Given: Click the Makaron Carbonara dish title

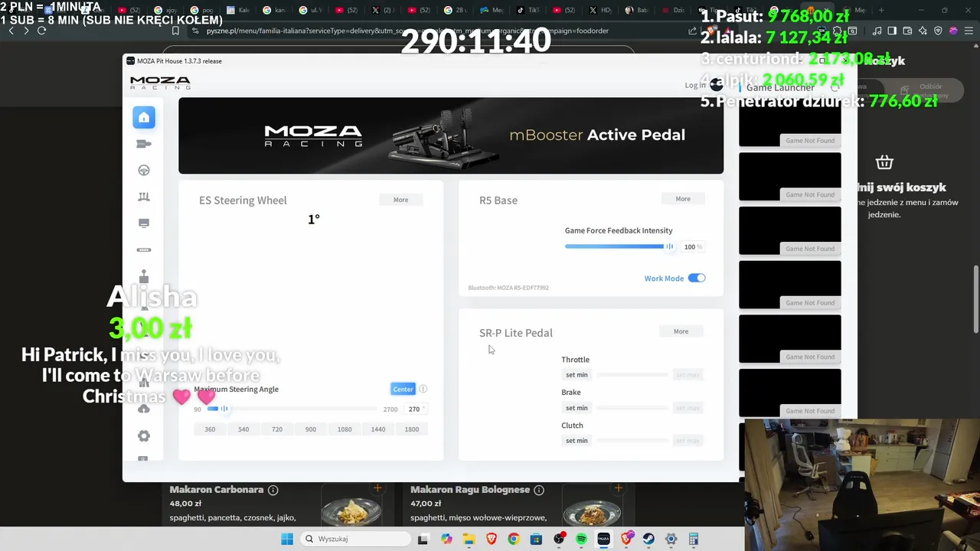Looking at the screenshot, I should click(217, 490).
